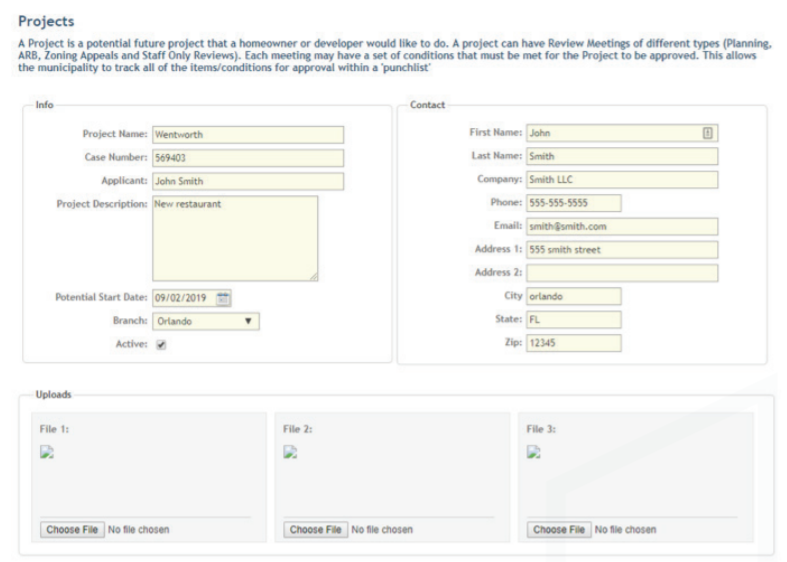Click the Applicant field with John Smith
This screenshot has width=787, height=562.
click(248, 181)
